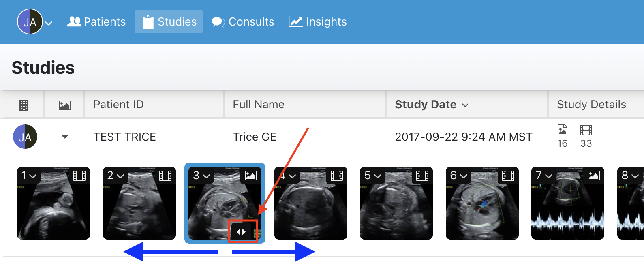Image resolution: width=644 pixels, height=274 pixels.
Task: Go to the Patients tab
Action: click(x=96, y=22)
